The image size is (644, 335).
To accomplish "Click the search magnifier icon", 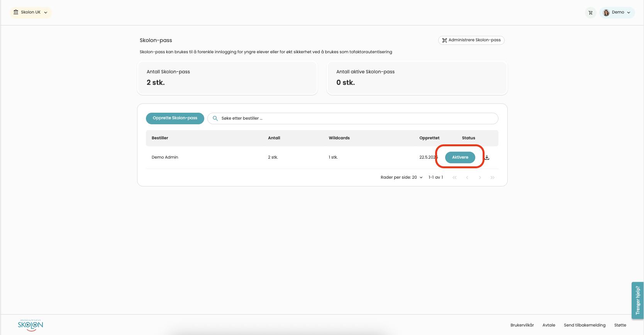I will 215,118.
